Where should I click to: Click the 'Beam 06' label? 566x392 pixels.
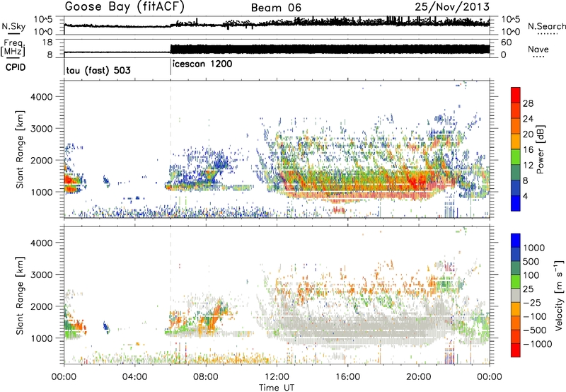click(x=276, y=8)
